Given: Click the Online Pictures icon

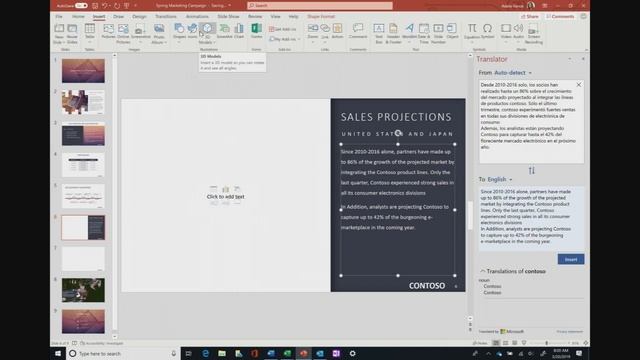Looking at the screenshot, I should pyautogui.click(x=123, y=29).
